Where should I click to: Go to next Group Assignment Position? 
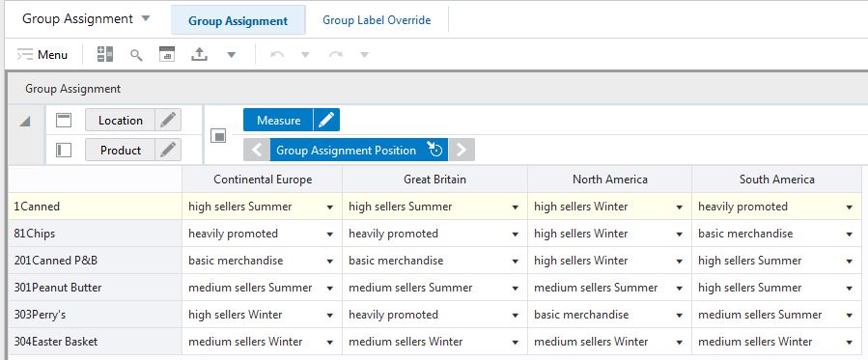[462, 150]
